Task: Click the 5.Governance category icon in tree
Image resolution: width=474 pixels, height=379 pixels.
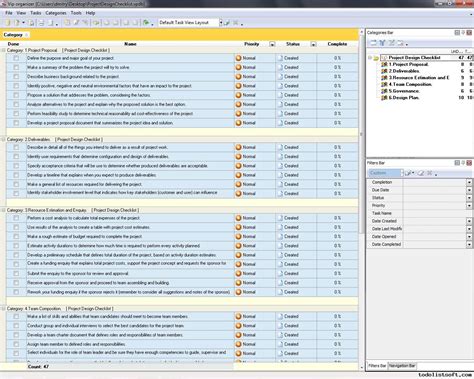Action: click(384, 91)
